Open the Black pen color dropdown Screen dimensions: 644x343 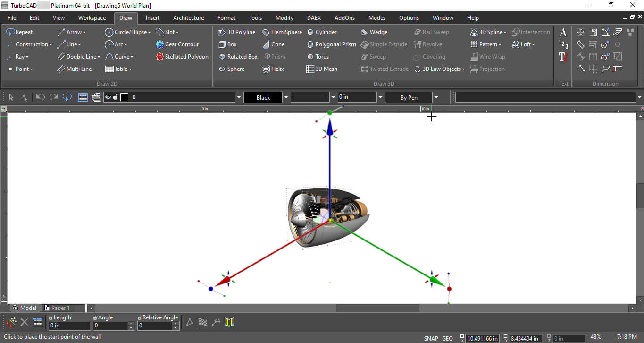coord(286,97)
